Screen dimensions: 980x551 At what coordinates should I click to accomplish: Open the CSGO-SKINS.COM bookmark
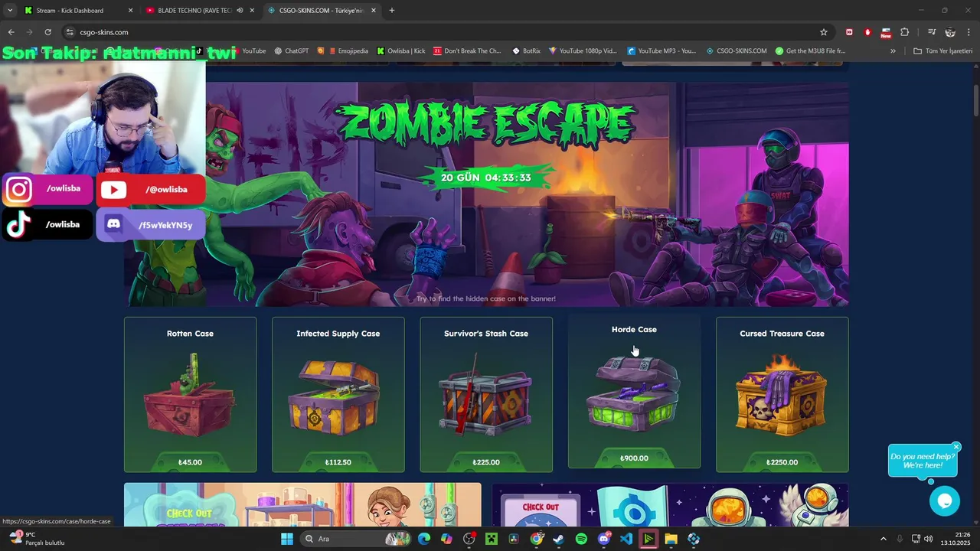pyautogui.click(x=736, y=51)
